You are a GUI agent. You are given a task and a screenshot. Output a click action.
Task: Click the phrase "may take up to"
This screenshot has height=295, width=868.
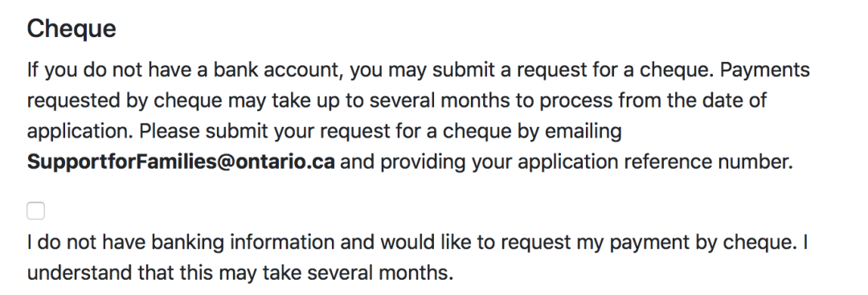296,100
